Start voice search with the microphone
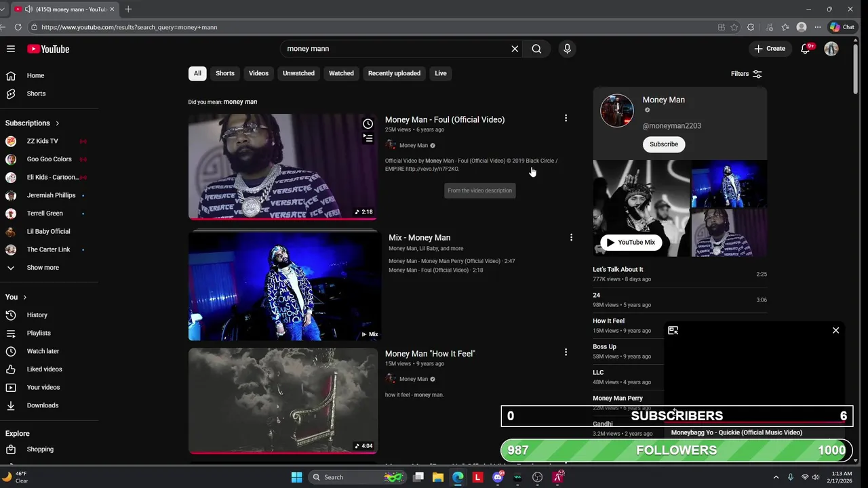 click(x=567, y=49)
